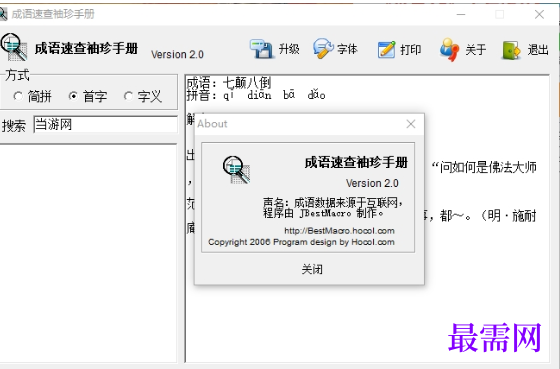This screenshot has height=369, width=560.
Task: Click the Version 2.0 label in the header
Action: point(177,54)
